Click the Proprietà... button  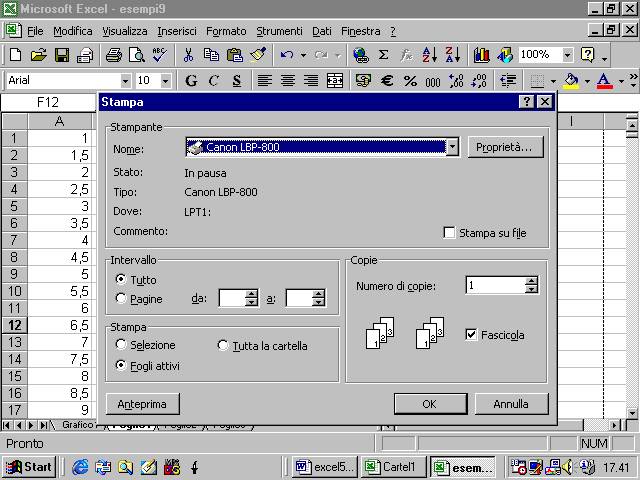505,147
